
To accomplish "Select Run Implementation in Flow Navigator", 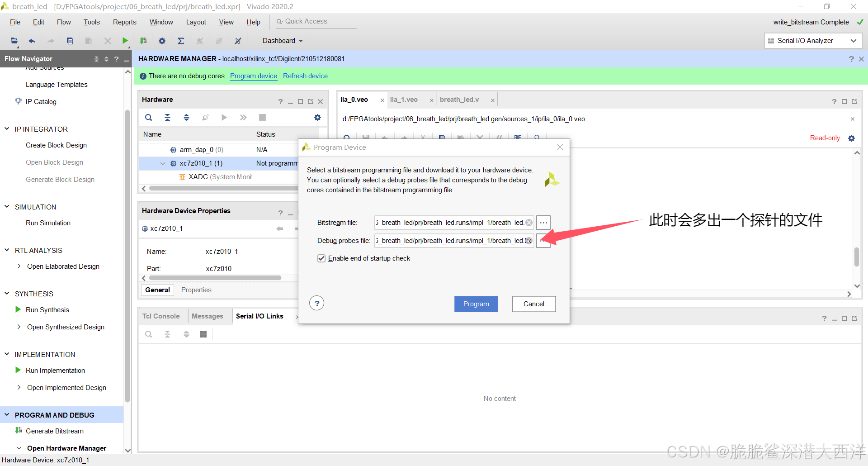I will pyautogui.click(x=55, y=371).
